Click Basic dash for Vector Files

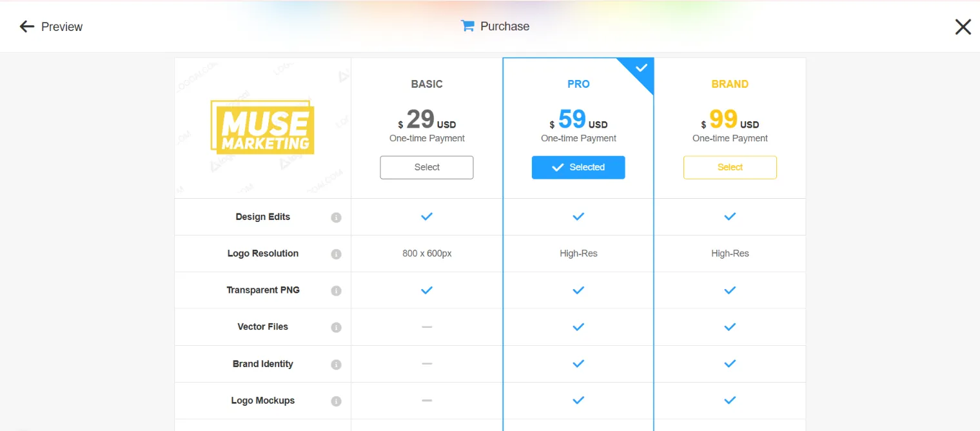427,327
